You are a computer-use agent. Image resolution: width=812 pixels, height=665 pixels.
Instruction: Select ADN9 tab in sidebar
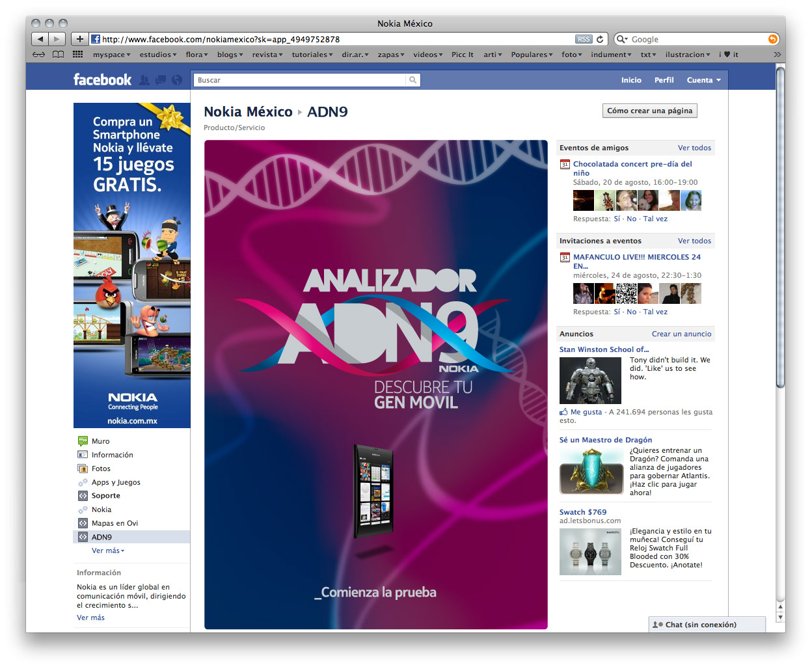[132, 537]
